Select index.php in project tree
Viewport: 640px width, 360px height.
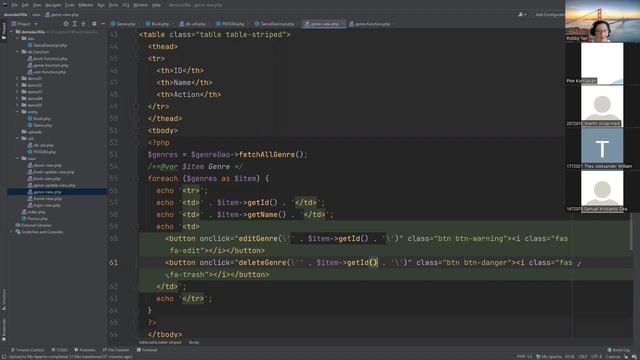(x=33, y=212)
